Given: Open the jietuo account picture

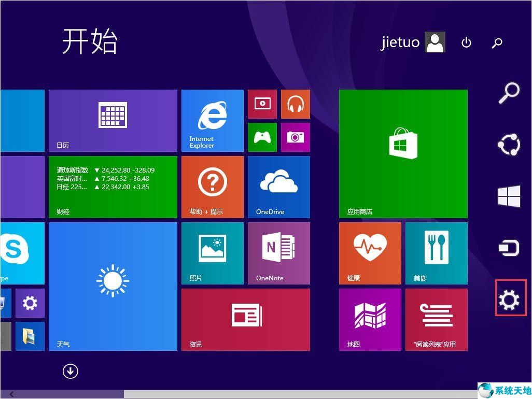Looking at the screenshot, I should coord(435,42).
